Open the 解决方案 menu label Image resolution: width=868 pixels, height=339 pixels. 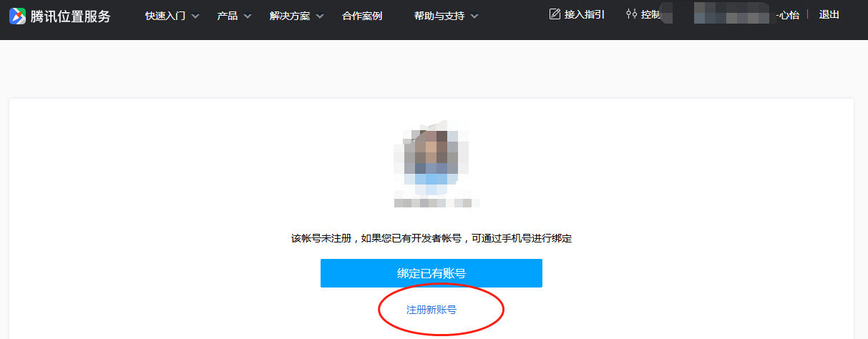point(290,16)
